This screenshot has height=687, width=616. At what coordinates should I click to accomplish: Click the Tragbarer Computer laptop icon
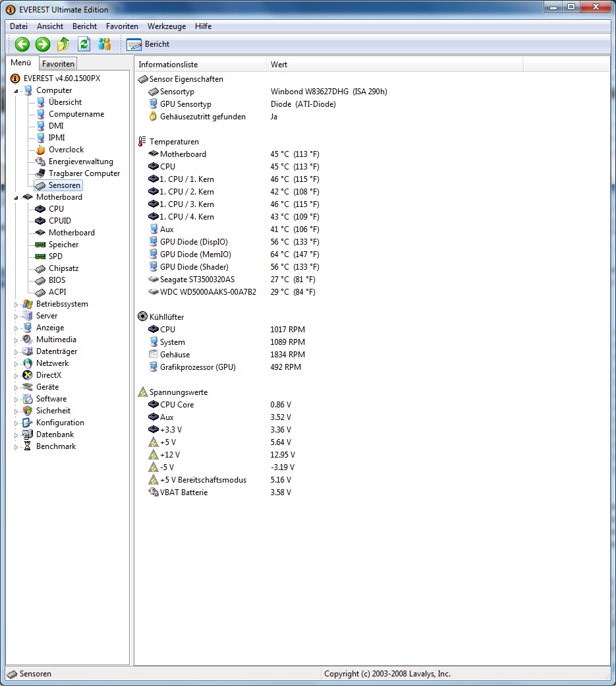[x=40, y=173]
